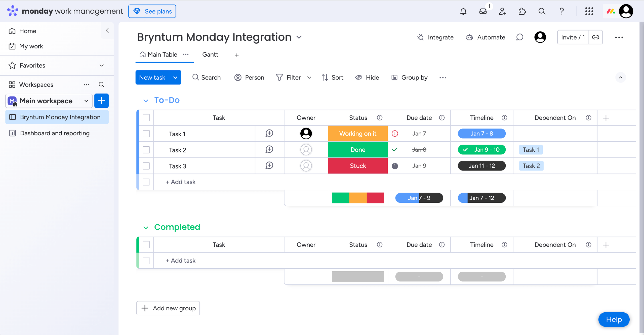
Task: Open Workspaces three-dot menu
Action: point(86,85)
